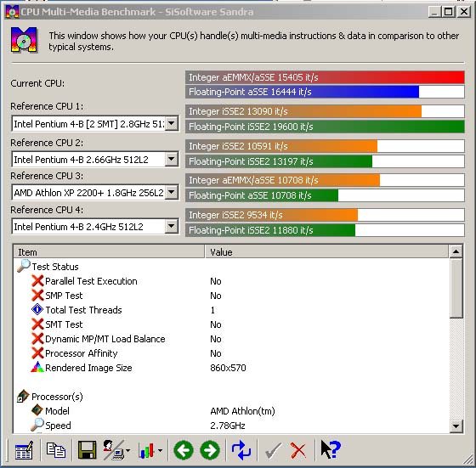Screen dimensions: 476x468
Task: Click the green Floating-Point iSSE2 19600 bar
Action: (x=325, y=127)
